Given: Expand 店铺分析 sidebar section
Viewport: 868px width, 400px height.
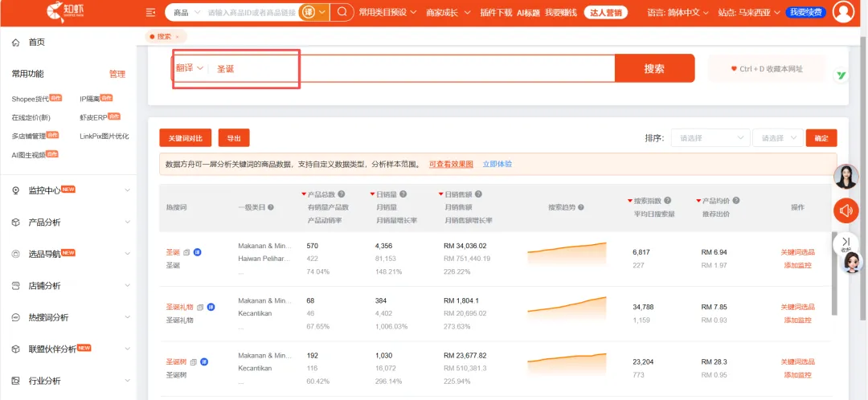Looking at the screenshot, I should 72,286.
